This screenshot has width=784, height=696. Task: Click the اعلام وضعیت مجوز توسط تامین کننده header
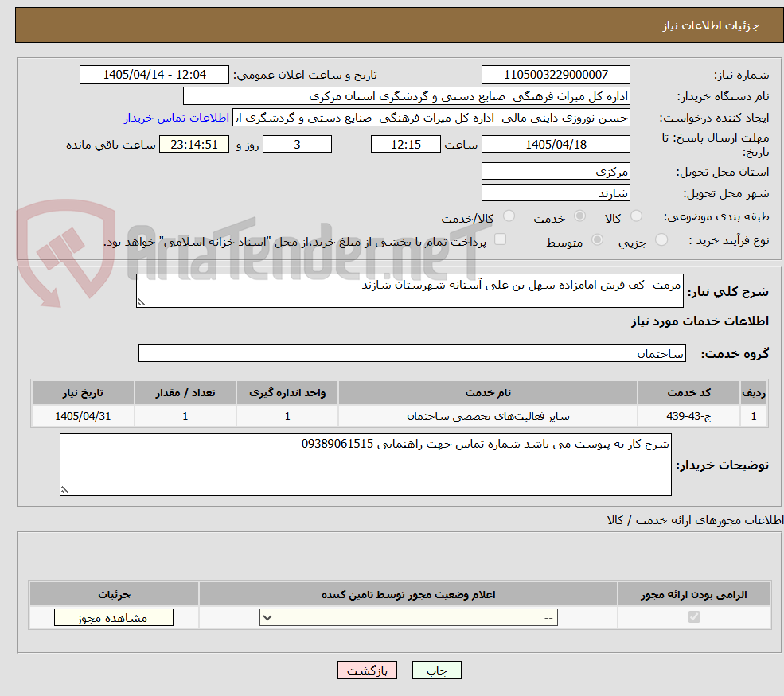click(x=408, y=594)
